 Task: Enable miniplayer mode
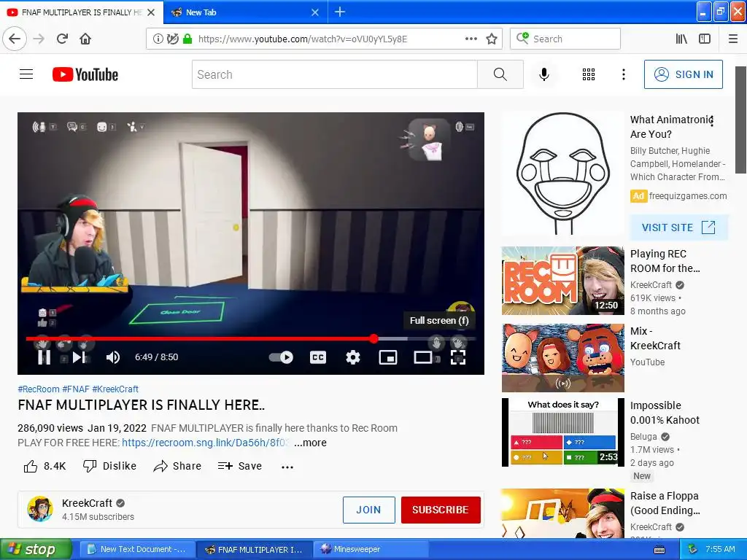tap(388, 357)
